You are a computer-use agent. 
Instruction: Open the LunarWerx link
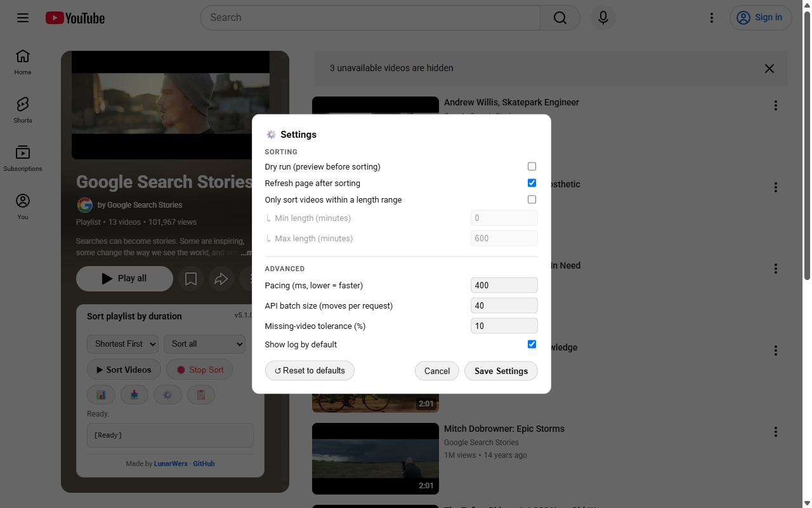[x=171, y=464]
